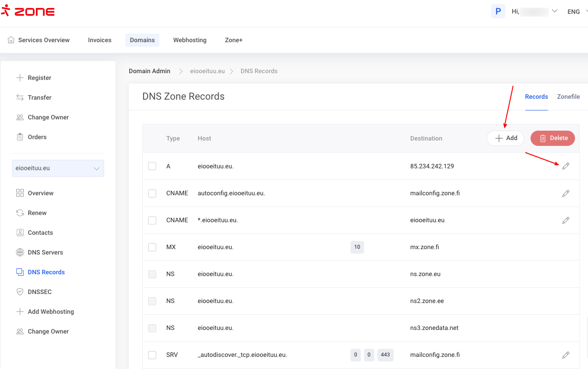
Task: Click the DNS Servers globe icon
Action: 20,252
